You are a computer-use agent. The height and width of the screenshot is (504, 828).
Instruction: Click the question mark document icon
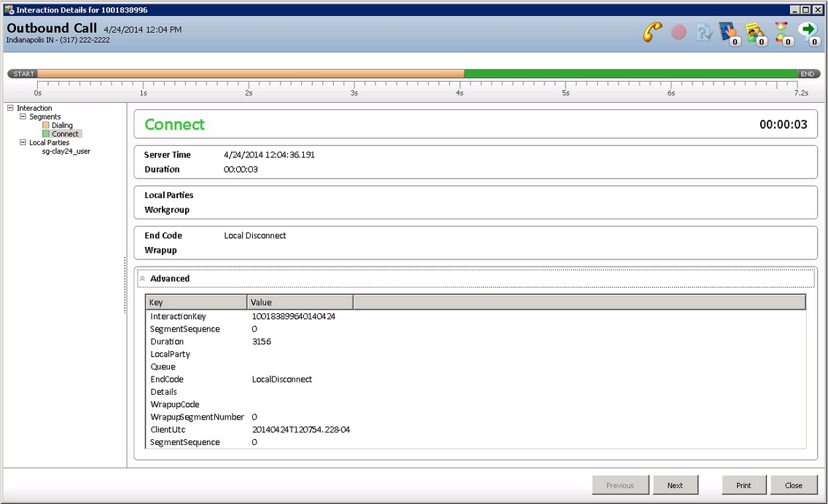point(703,33)
